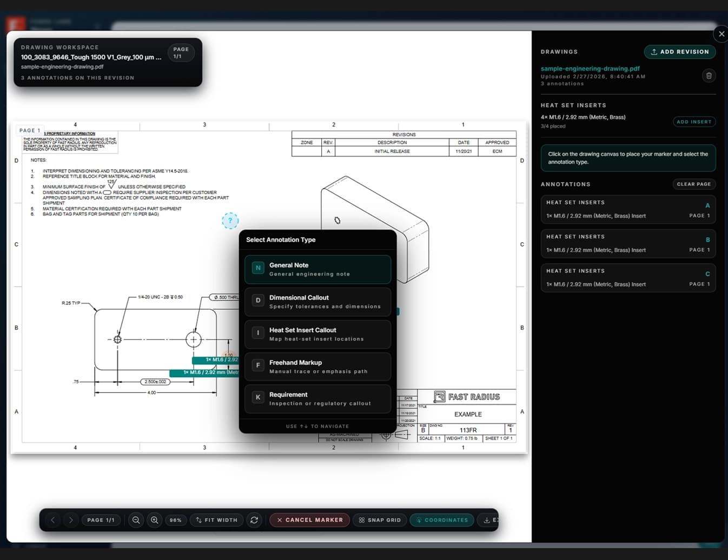Click the pending question-mark marker on the canvas
The width and height of the screenshot is (728, 560).
click(230, 221)
